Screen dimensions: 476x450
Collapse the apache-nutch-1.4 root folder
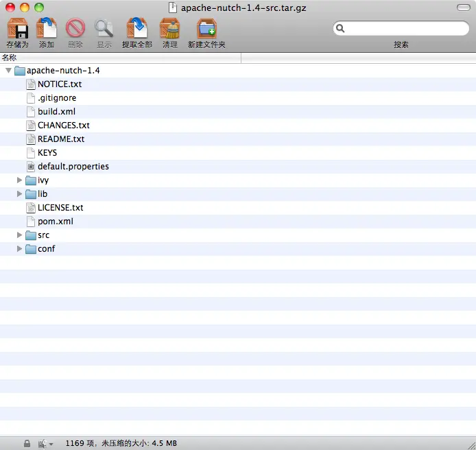pyautogui.click(x=8, y=71)
